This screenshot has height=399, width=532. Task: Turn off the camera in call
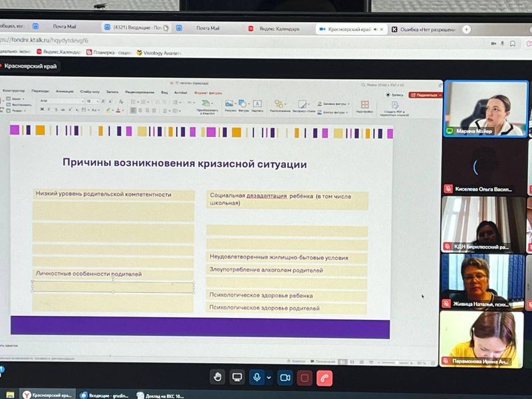pos(284,377)
